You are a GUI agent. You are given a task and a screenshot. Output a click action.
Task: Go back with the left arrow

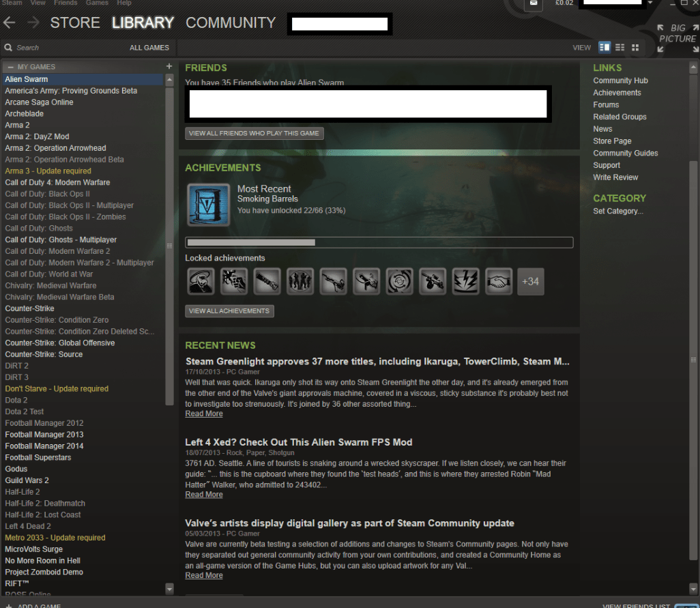click(10, 23)
